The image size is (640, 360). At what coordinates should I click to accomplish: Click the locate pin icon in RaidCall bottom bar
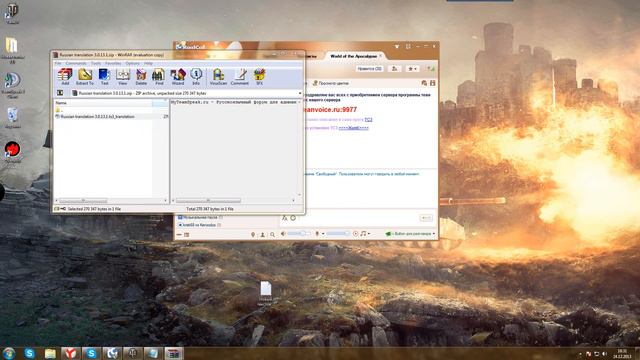(x=253, y=234)
